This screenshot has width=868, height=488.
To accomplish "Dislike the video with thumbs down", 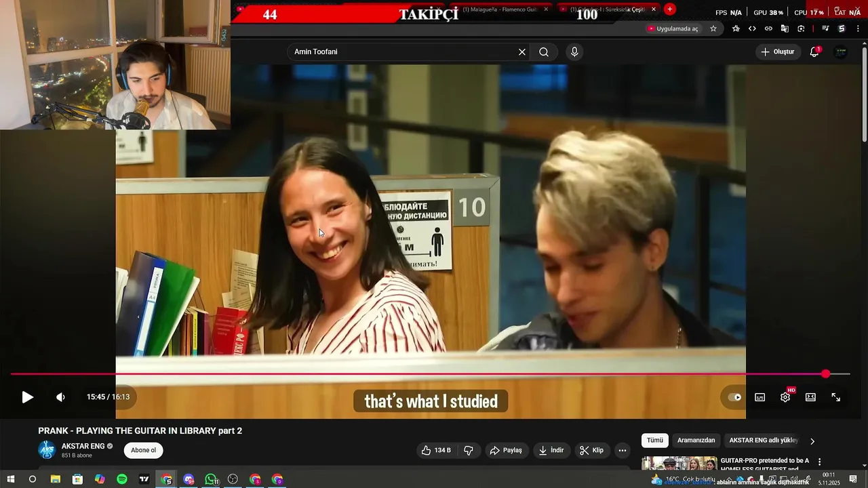I will tap(468, 450).
